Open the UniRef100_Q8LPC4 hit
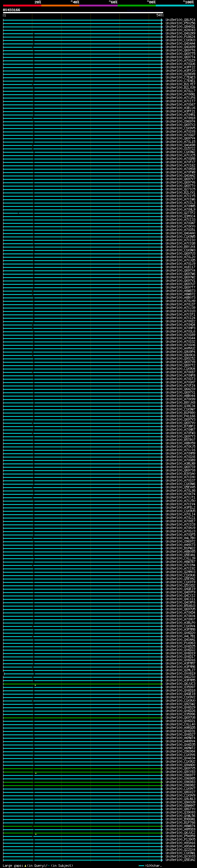Viewport: 197px width, 868px height. [180, 19]
